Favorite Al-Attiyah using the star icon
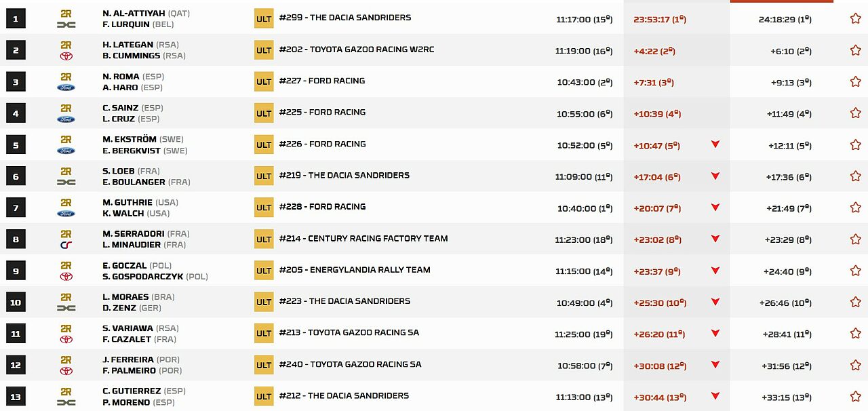 click(x=855, y=18)
